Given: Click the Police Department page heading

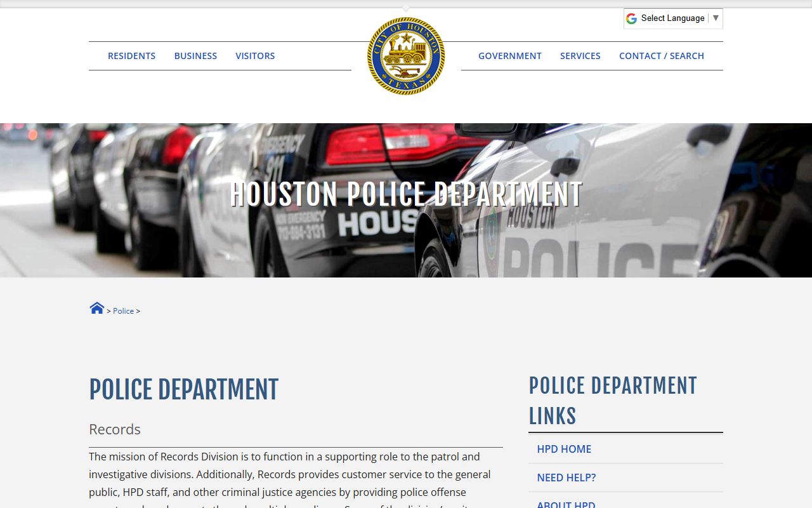Looking at the screenshot, I should pos(184,389).
